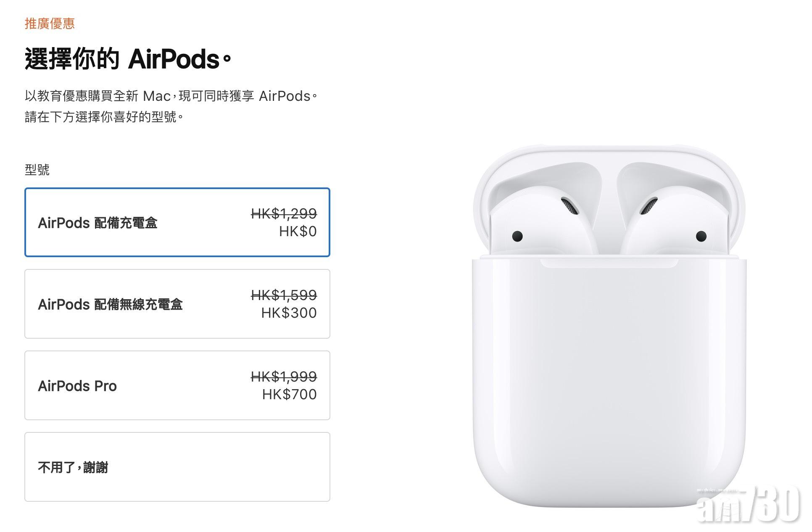Click the 請在下方選擇你喜好的型號 instruction text

104,117
